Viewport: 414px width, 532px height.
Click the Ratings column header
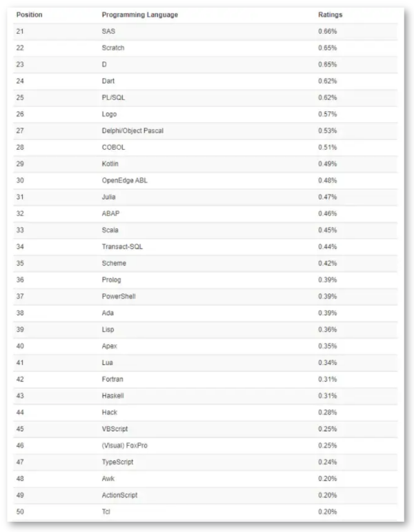(330, 14)
